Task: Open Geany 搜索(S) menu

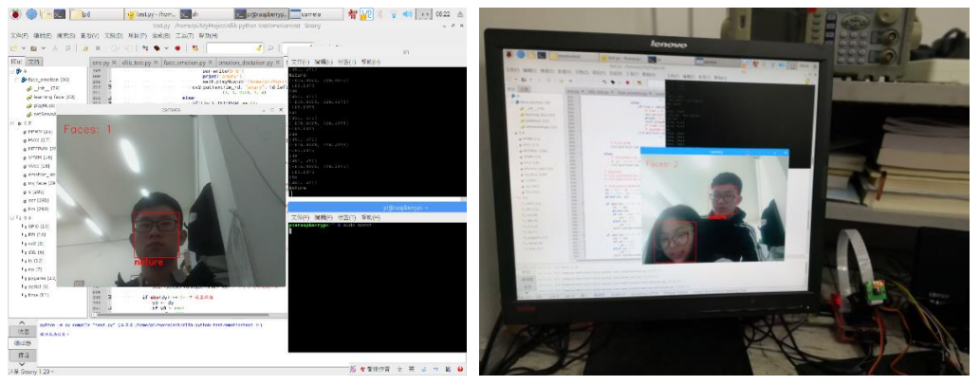Action: tap(65, 36)
